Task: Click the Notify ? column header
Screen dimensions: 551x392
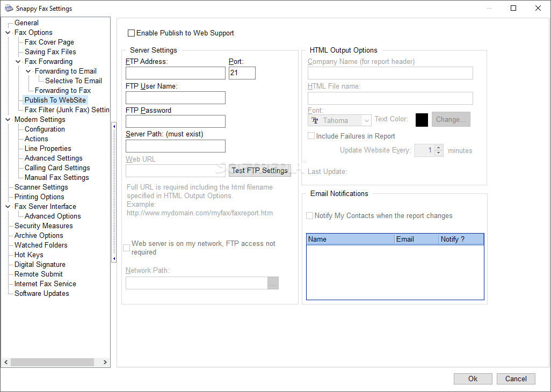Action: pyautogui.click(x=461, y=239)
